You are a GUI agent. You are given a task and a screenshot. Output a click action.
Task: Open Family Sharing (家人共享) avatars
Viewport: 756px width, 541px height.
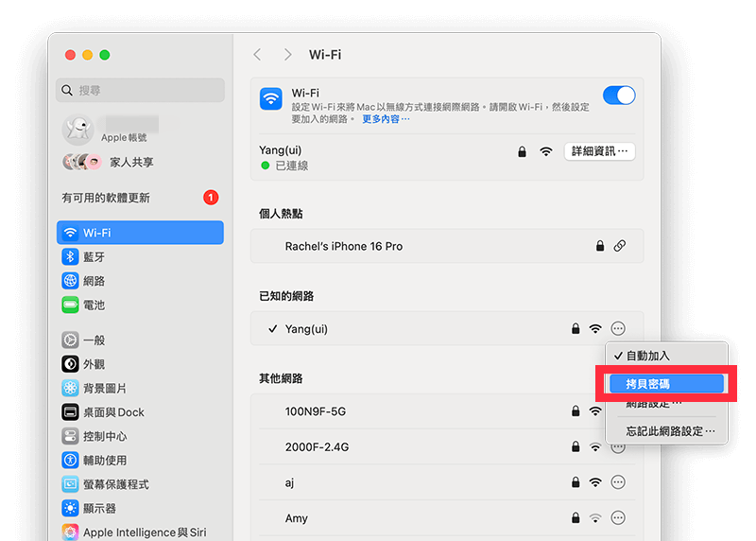pos(82,162)
